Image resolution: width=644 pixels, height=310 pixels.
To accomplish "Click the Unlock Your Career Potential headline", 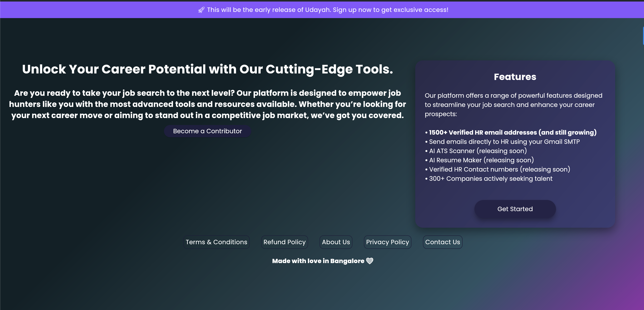I will 207,69.
